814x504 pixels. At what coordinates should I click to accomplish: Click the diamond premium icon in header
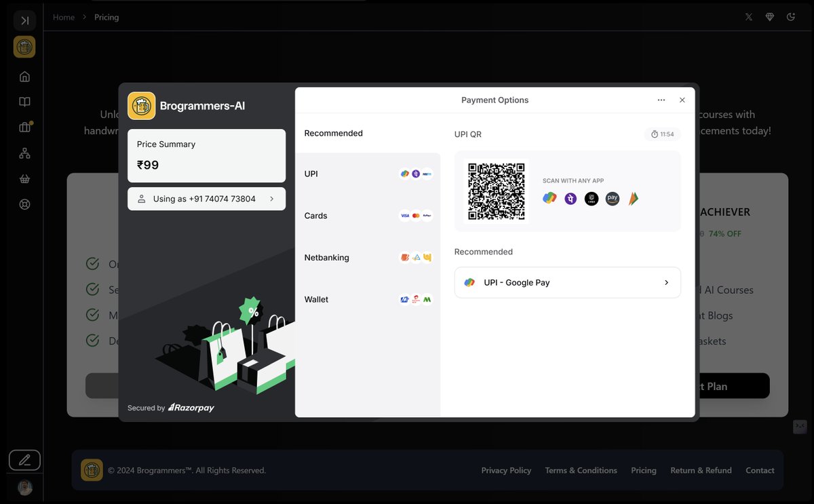[770, 17]
